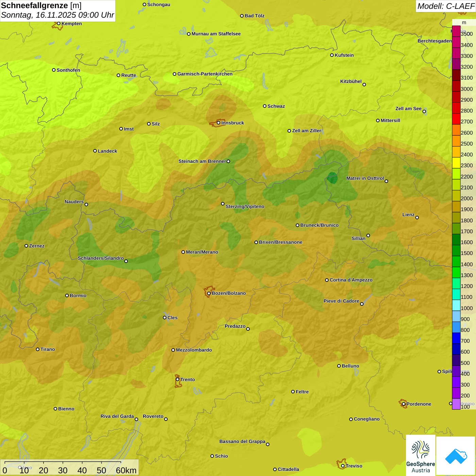Click the Sonthofen town label
This screenshot has width=476, height=476.
tap(68, 70)
